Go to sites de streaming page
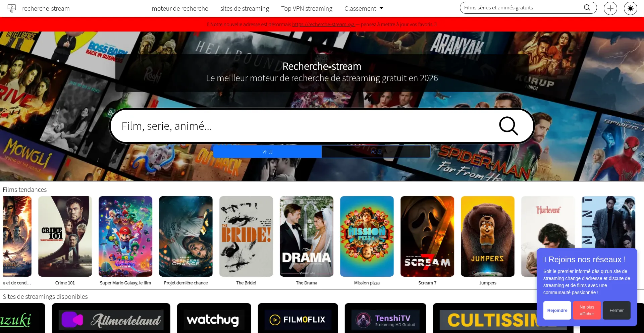This screenshot has height=333, width=644. pyautogui.click(x=245, y=8)
